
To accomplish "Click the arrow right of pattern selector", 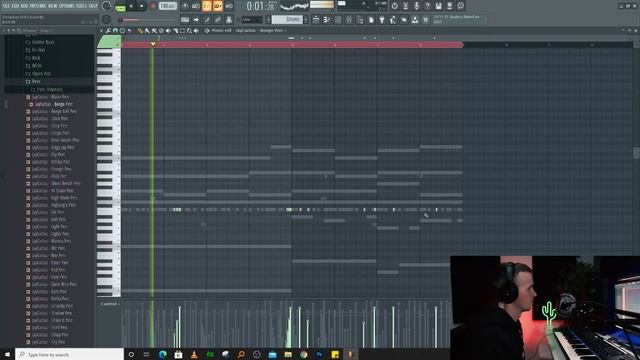I will coord(306,20).
